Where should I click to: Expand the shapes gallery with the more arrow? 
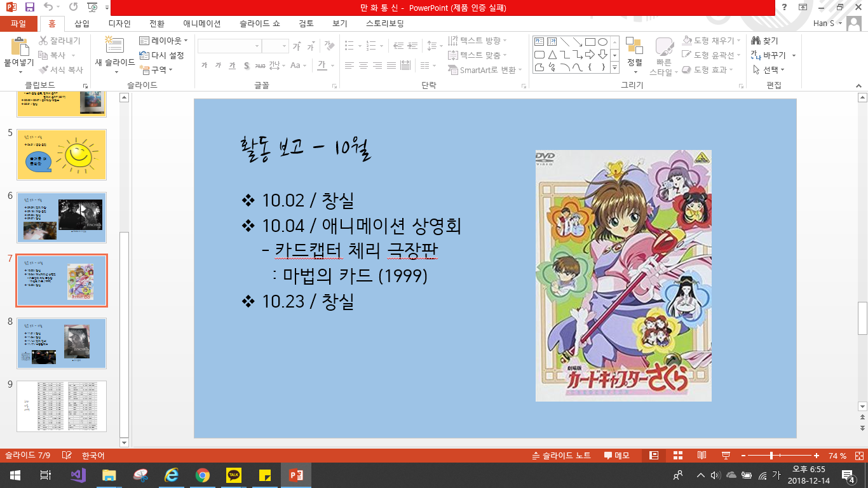pos(615,67)
